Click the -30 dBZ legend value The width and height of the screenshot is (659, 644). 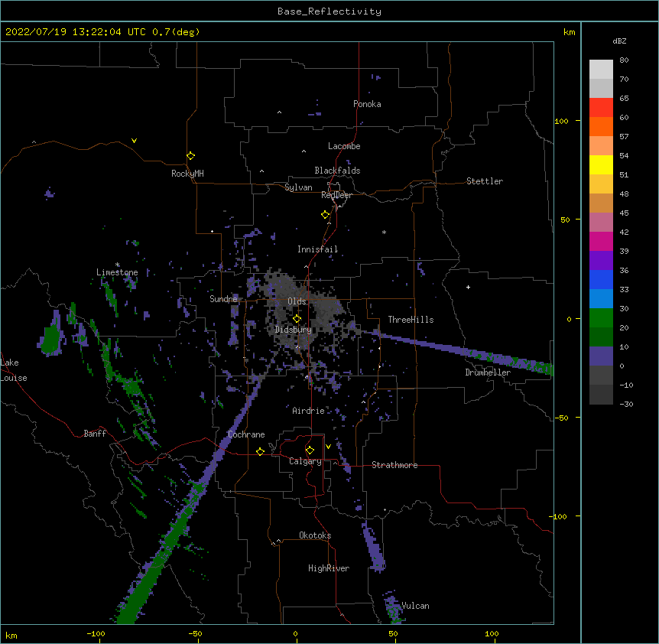pos(627,404)
